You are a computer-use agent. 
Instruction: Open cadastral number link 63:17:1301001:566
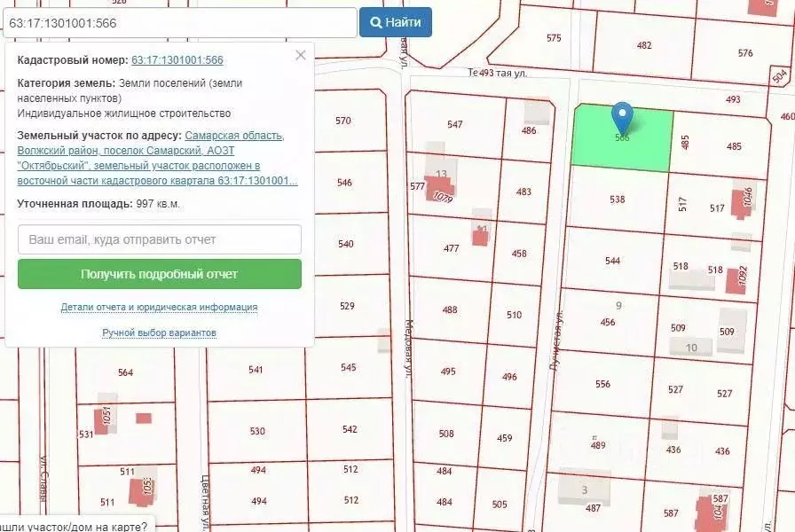point(177,59)
